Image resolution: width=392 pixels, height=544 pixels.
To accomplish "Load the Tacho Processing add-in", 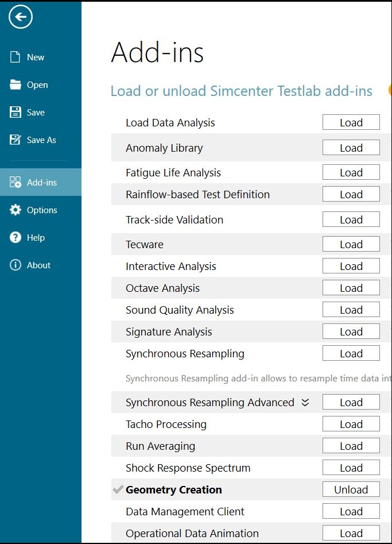I will pos(351,425).
